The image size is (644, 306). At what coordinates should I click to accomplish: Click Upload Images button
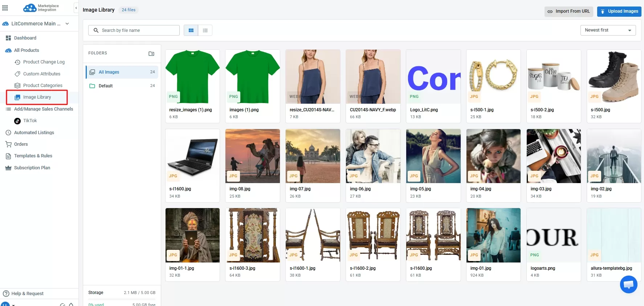[619, 11]
